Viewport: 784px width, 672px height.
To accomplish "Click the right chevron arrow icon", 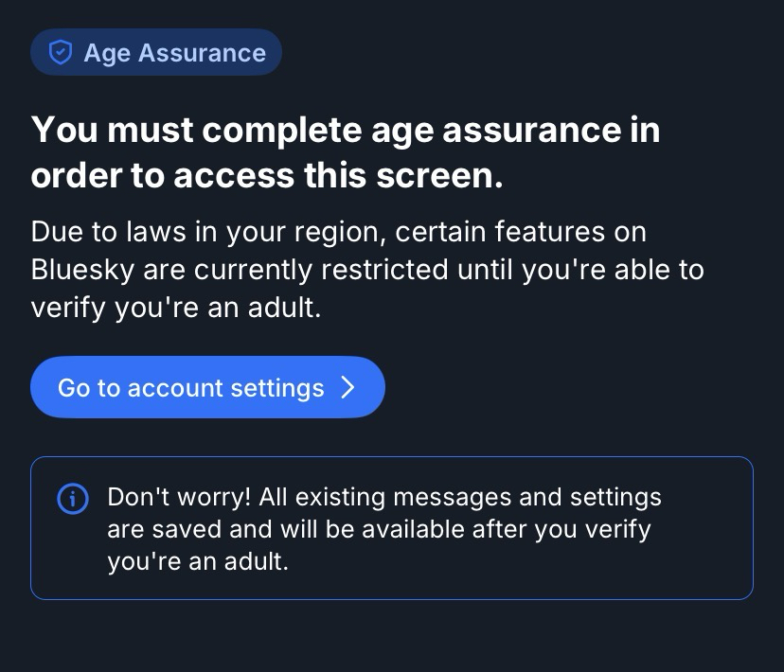I will click(x=347, y=387).
